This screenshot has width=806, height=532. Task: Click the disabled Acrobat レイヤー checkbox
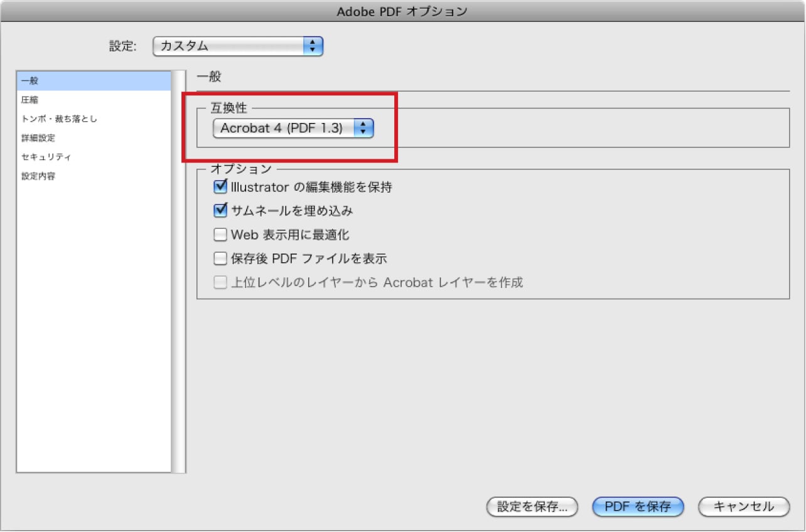pos(219,282)
